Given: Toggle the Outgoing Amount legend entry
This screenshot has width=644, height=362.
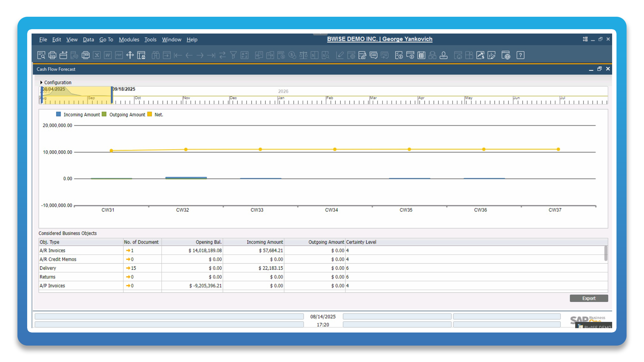Looking at the screenshot, I should [127, 114].
